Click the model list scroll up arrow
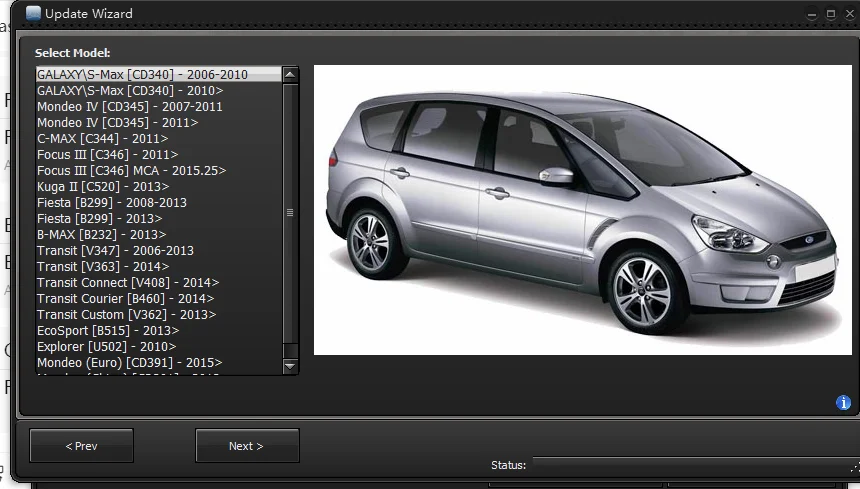The width and height of the screenshot is (860, 489). [290, 75]
